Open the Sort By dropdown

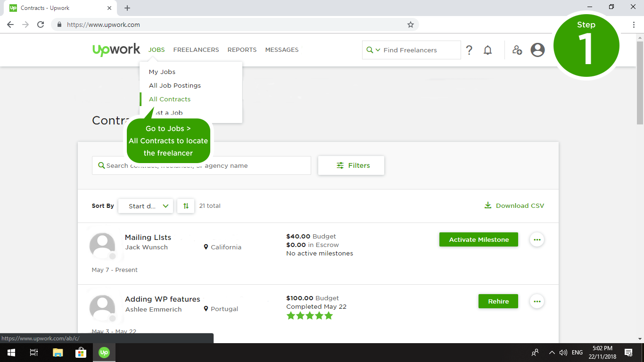(145, 206)
